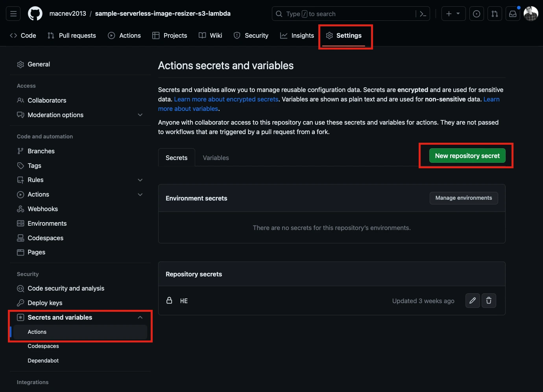Expand the Rules sidebar section
The image size is (543, 392).
[140, 180]
